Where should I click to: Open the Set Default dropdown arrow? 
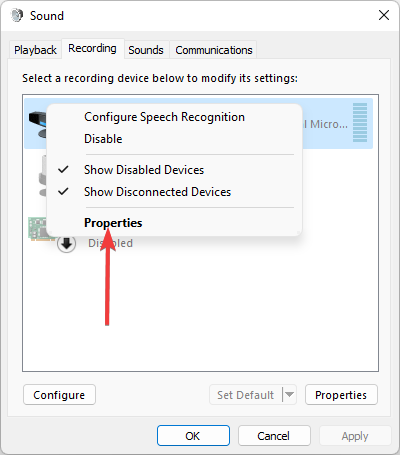(289, 395)
